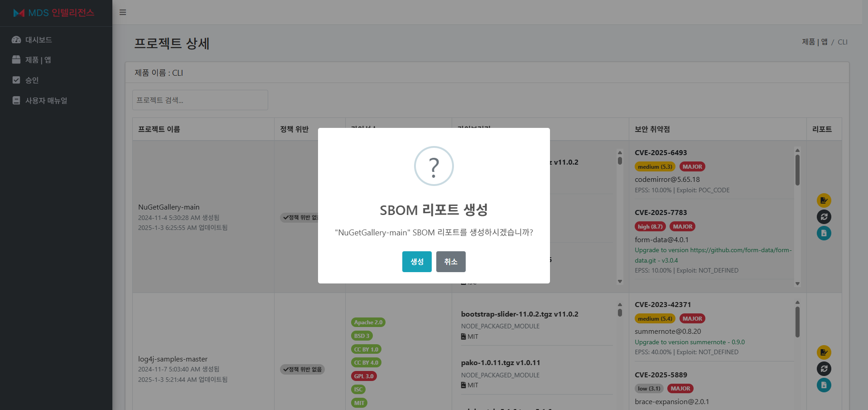The width and height of the screenshot is (868, 410).
Task: Download log4j-samples-master report via the teal icon
Action: coord(824,385)
